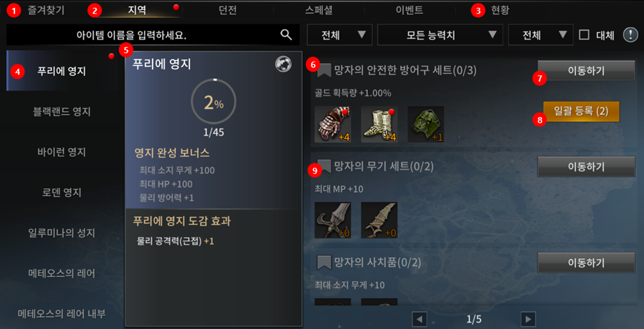Toggle favorite flag on 망자의 무기 세트
The image size is (644, 329).
tap(324, 167)
